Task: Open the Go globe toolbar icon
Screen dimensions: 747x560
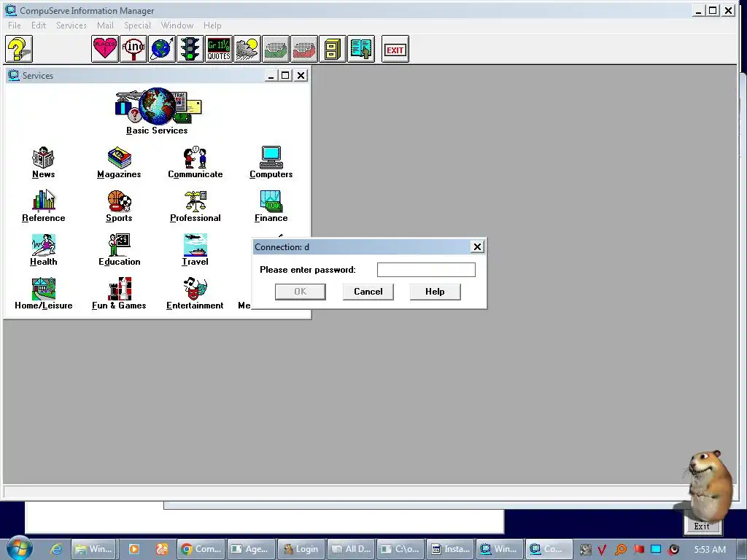Action: pos(162,49)
